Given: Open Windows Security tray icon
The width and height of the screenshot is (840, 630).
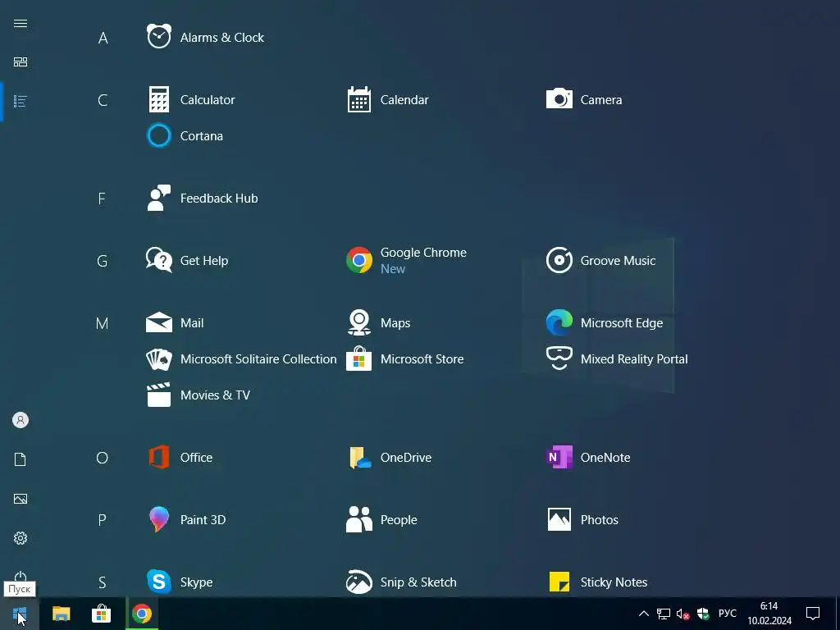Looking at the screenshot, I should click(703, 614).
